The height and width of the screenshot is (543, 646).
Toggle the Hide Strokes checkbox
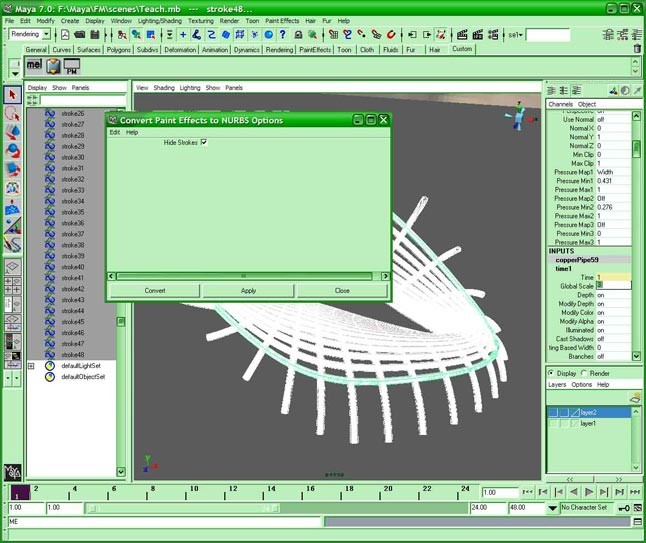[204, 143]
